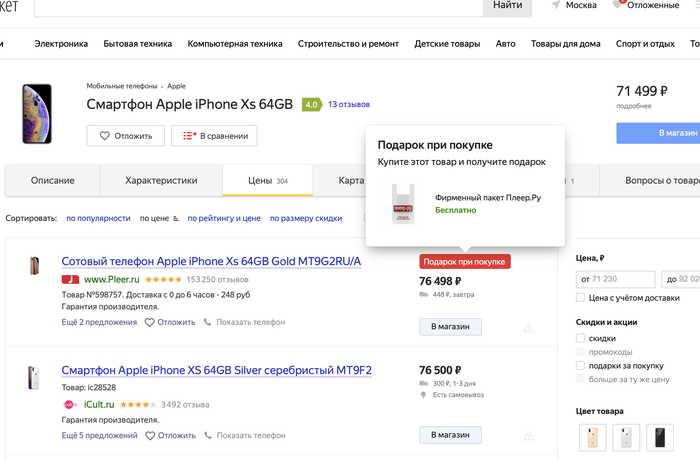The height and width of the screenshot is (460, 700).
Task: Click the Pleer.ru red shop logo icon
Action: tap(70, 280)
